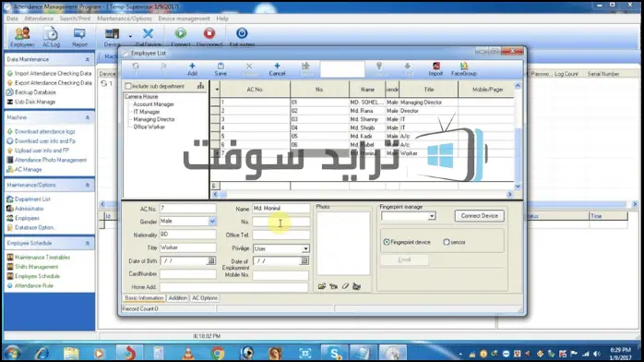Switch to the Basic Information tab

[144, 298]
